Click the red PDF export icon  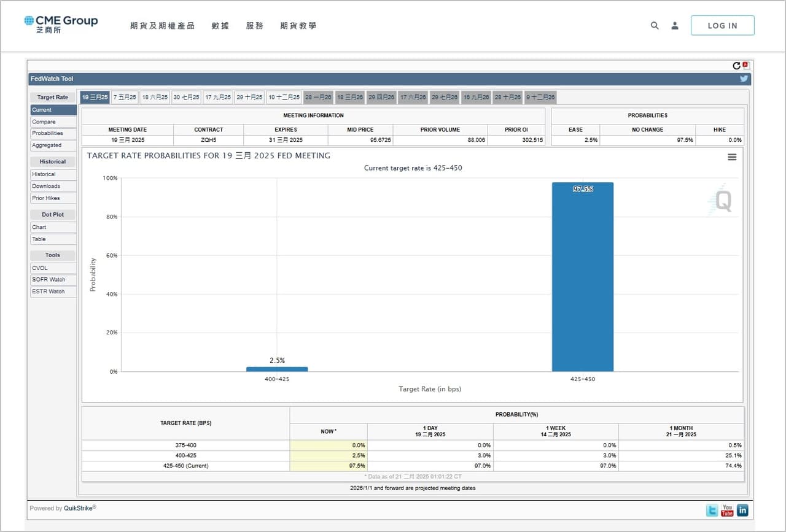[x=745, y=65]
